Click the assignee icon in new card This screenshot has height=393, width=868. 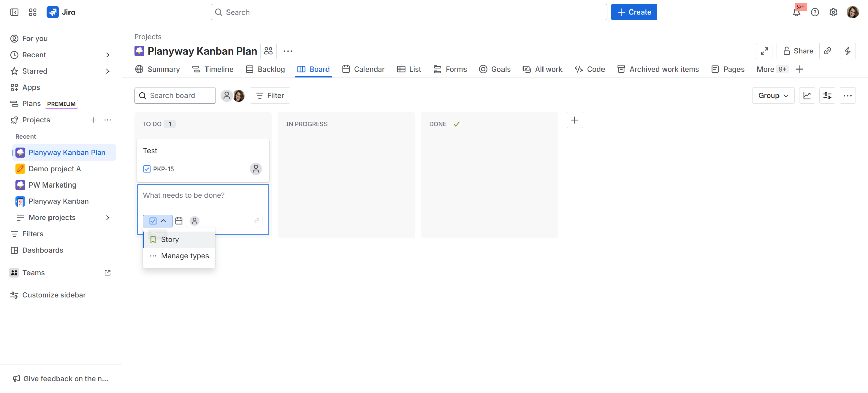(x=194, y=221)
